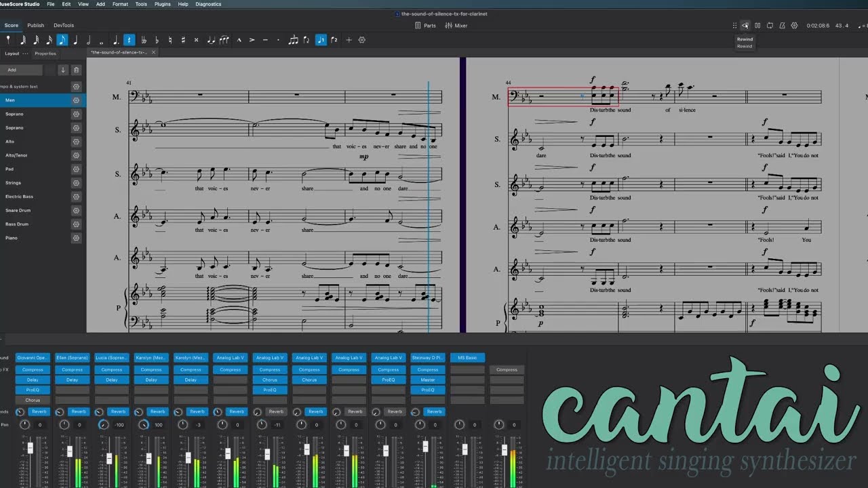Open settings for Men instrument
Screen dimensions: 868x488
pos(76,100)
